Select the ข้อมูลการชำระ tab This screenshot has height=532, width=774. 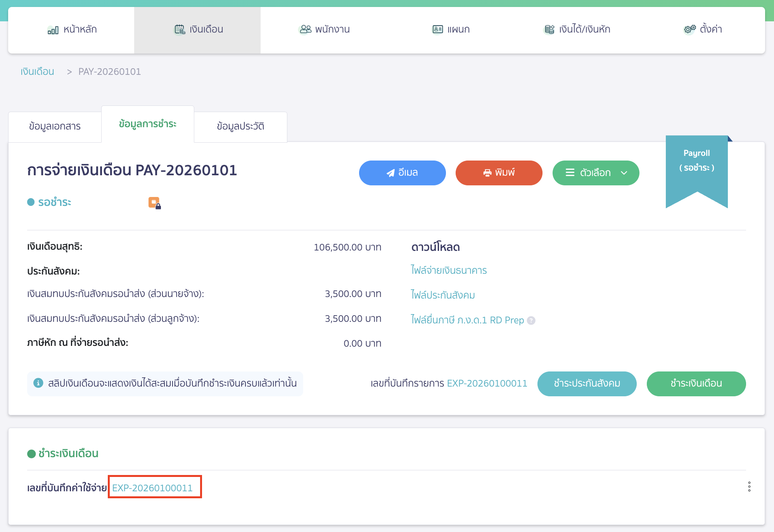click(147, 124)
